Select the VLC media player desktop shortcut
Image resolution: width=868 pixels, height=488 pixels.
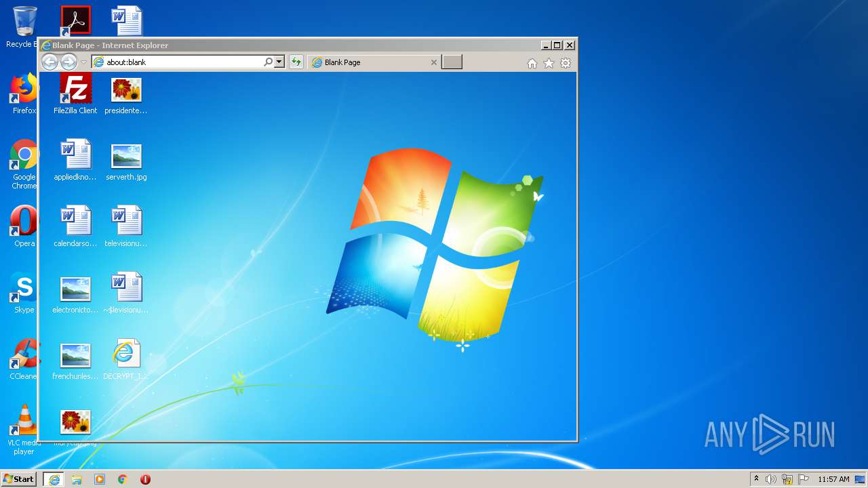pyautogui.click(x=24, y=430)
